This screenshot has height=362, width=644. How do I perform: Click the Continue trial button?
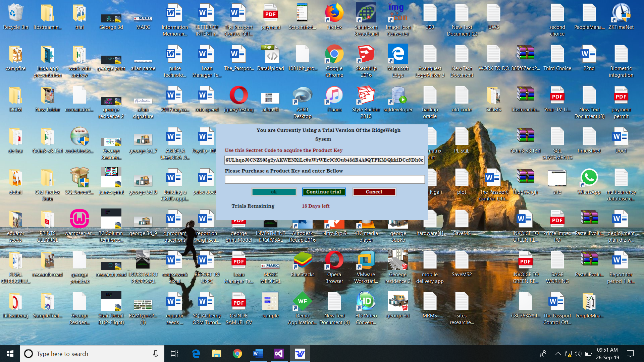pyautogui.click(x=324, y=192)
